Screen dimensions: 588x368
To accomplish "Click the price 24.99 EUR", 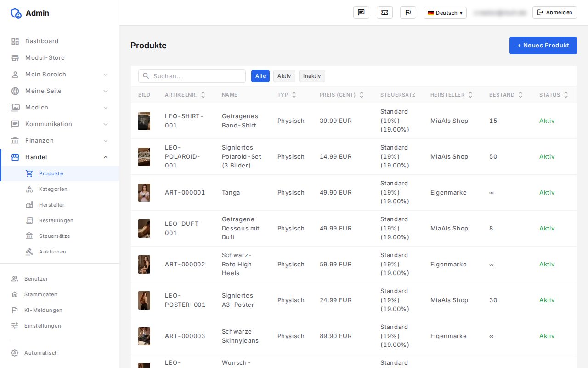I will [x=336, y=300].
